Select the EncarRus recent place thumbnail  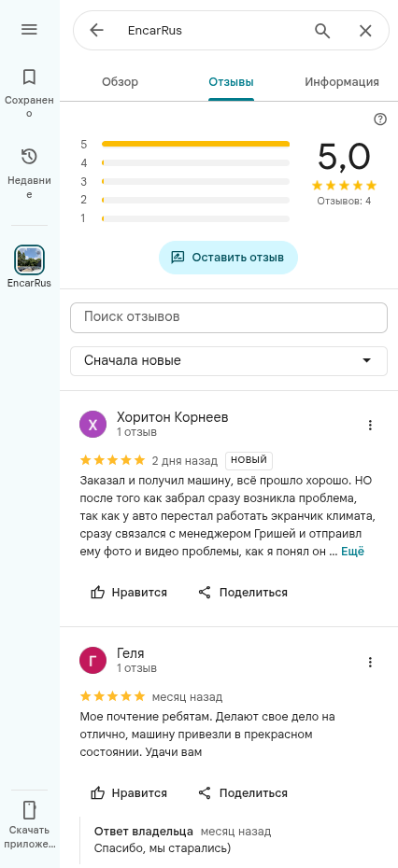(x=29, y=259)
